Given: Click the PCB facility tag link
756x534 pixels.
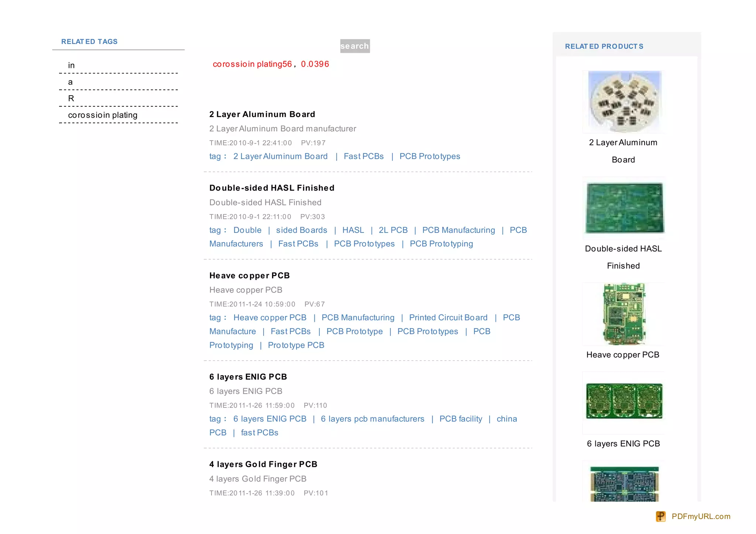Looking at the screenshot, I should coord(461,419).
